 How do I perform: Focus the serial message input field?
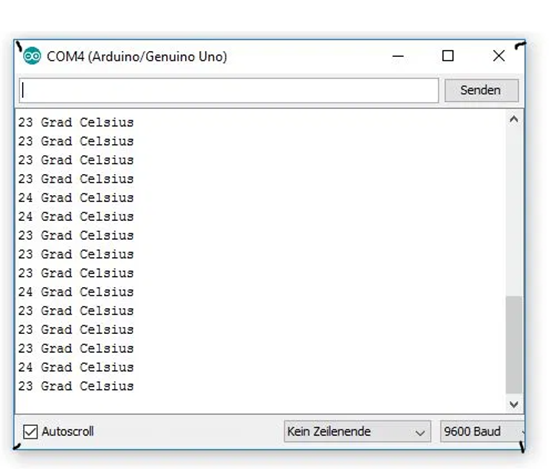(229, 91)
